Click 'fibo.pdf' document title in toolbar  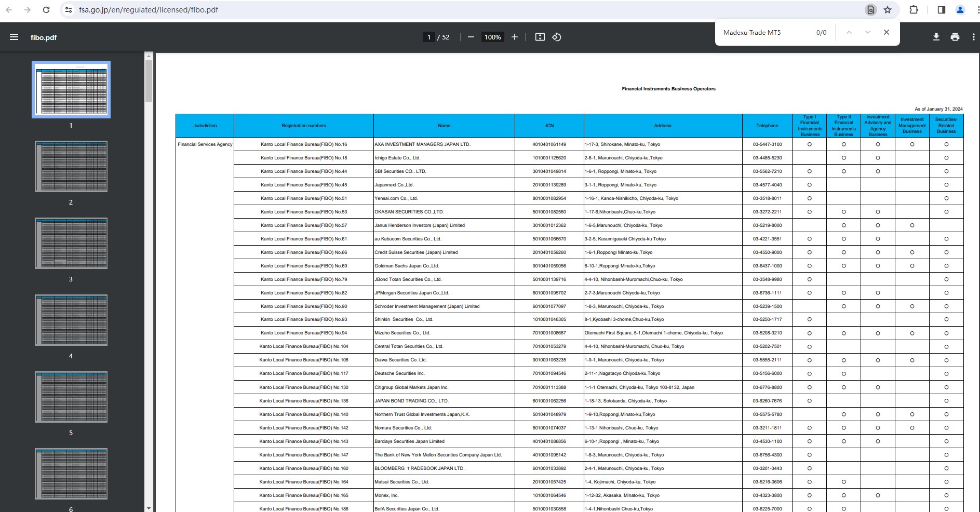click(x=44, y=37)
